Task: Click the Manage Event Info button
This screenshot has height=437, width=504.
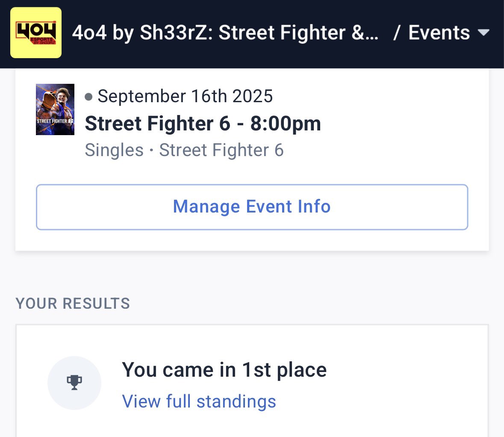Action: tap(252, 207)
